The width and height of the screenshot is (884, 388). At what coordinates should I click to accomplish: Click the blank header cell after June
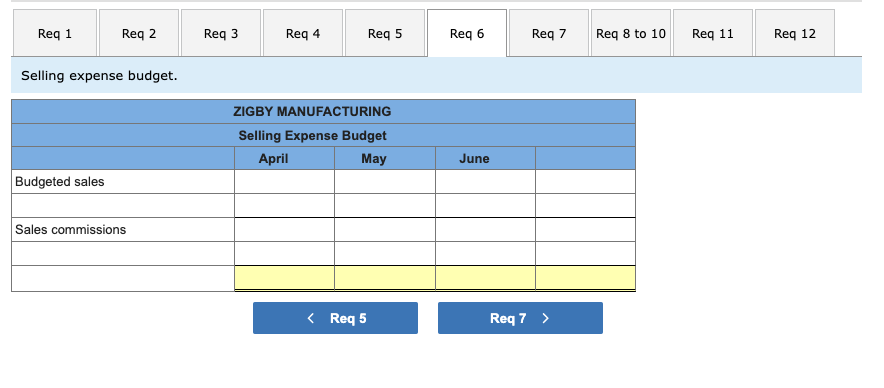click(586, 158)
